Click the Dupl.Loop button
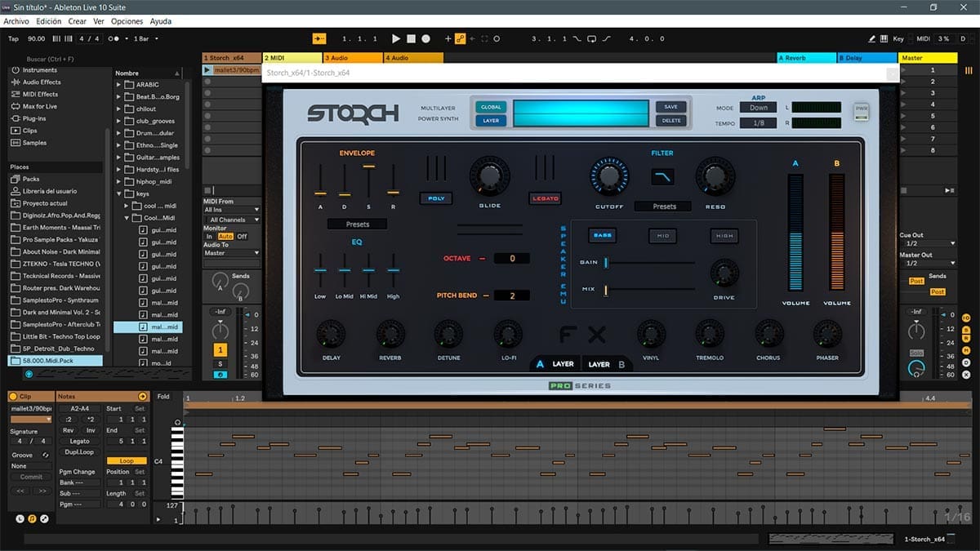 pyautogui.click(x=79, y=451)
